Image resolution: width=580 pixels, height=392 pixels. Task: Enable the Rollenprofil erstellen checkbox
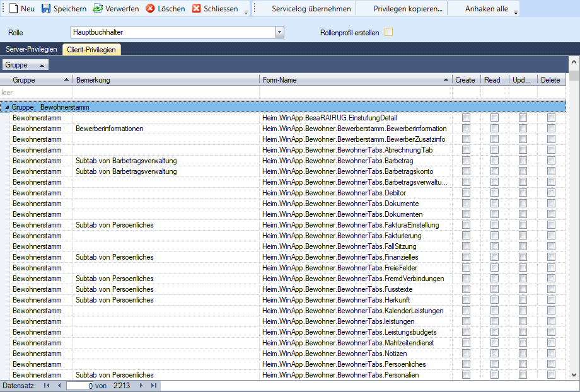tap(388, 32)
